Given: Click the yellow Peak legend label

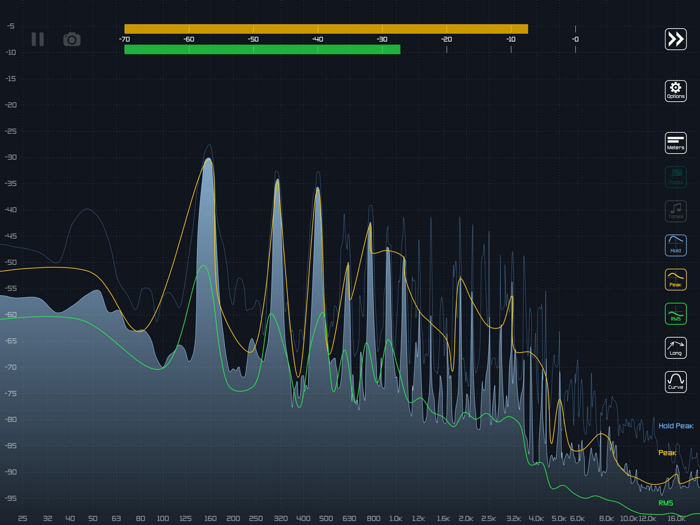Looking at the screenshot, I should click(x=667, y=453).
